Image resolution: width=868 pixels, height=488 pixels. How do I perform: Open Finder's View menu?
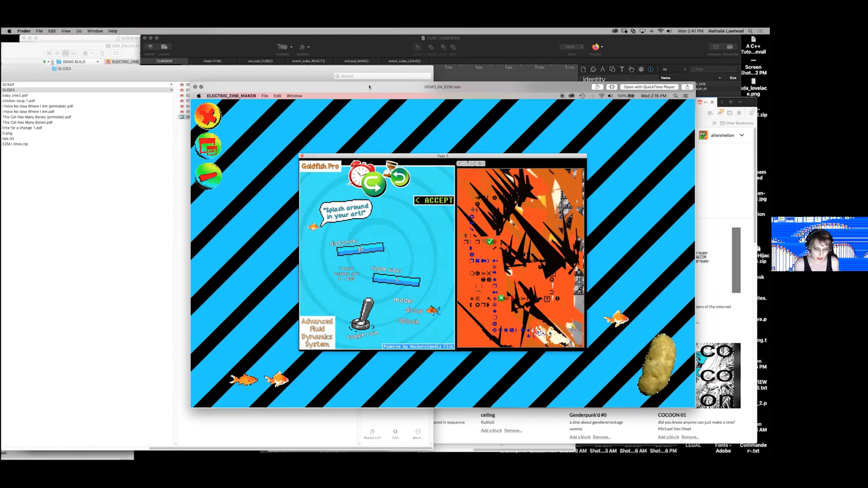65,31
